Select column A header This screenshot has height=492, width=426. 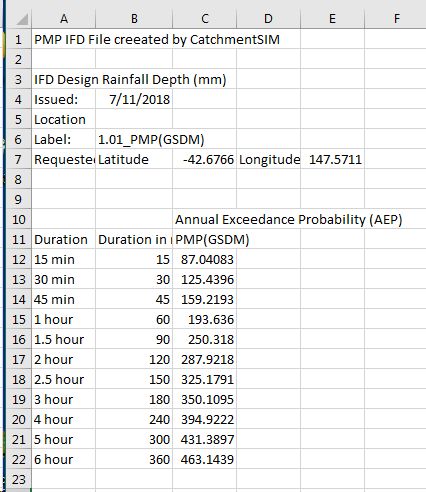pos(64,19)
